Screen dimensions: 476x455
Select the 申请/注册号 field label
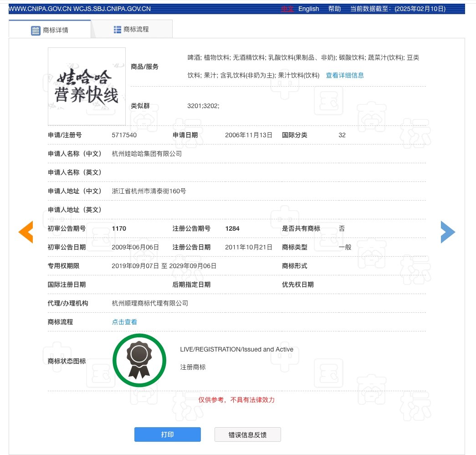point(65,135)
